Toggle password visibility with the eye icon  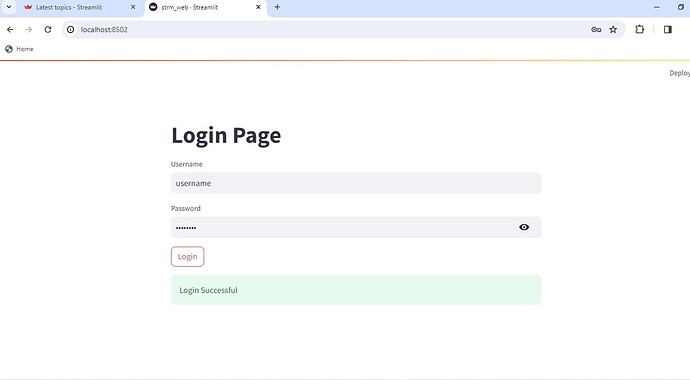[x=524, y=227]
